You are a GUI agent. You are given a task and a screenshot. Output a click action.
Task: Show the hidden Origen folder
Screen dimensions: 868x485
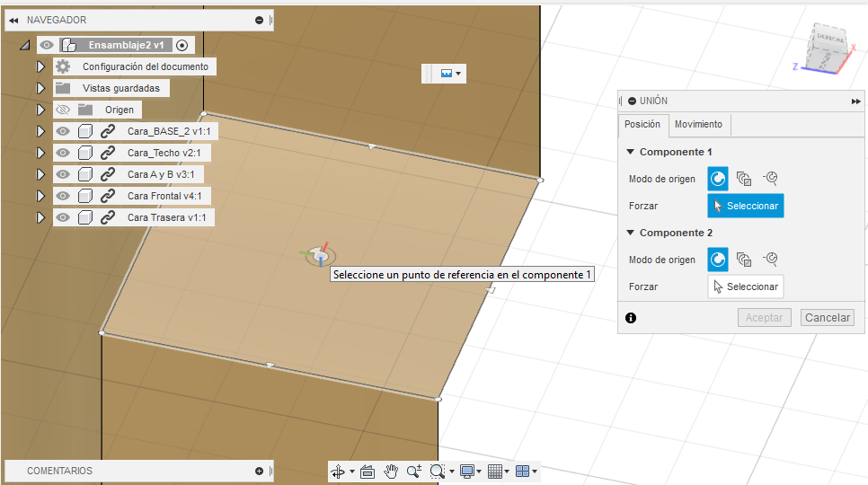pos(63,110)
